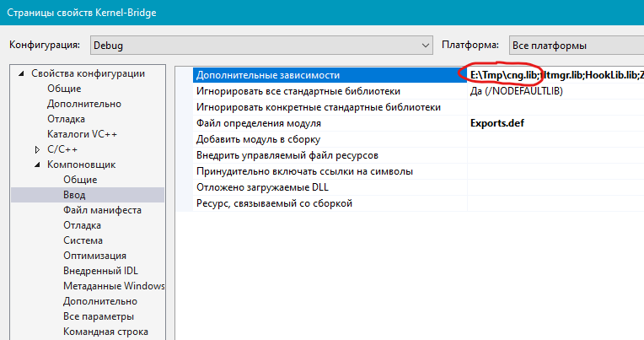Open the Оптимизация linker page

click(x=94, y=256)
